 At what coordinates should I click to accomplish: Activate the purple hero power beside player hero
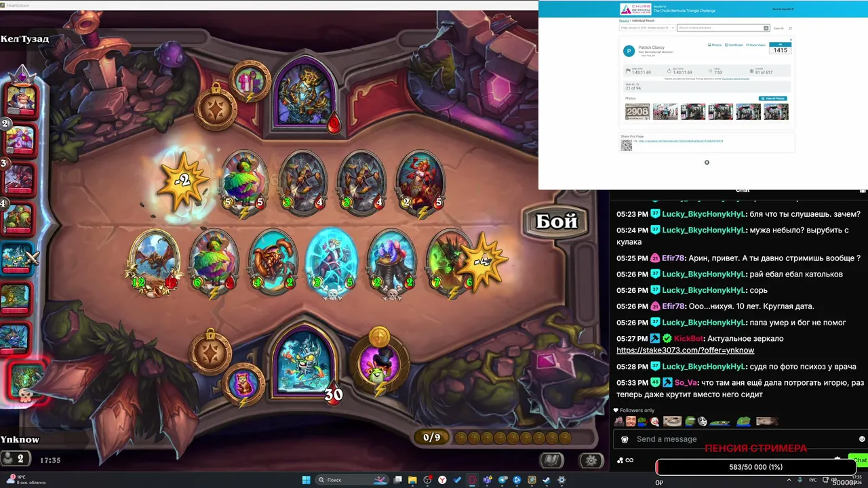click(x=381, y=363)
